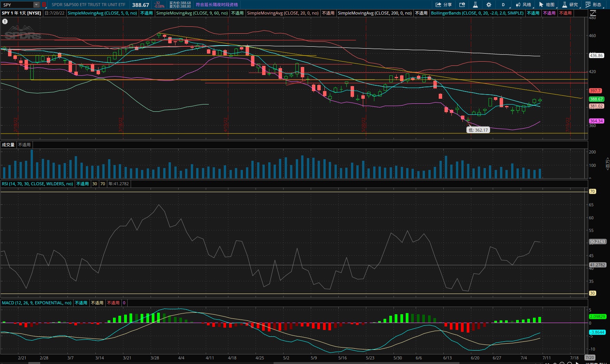Click the RSI study label text
Image resolution: width=610 pixels, height=364 pixels.
37,184
